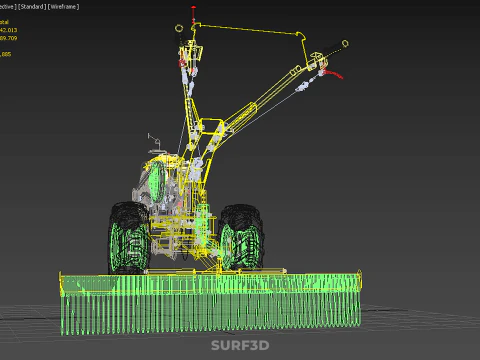Select the green rake attachment wireframe
This screenshot has width=480, height=360.
[x=211, y=303]
